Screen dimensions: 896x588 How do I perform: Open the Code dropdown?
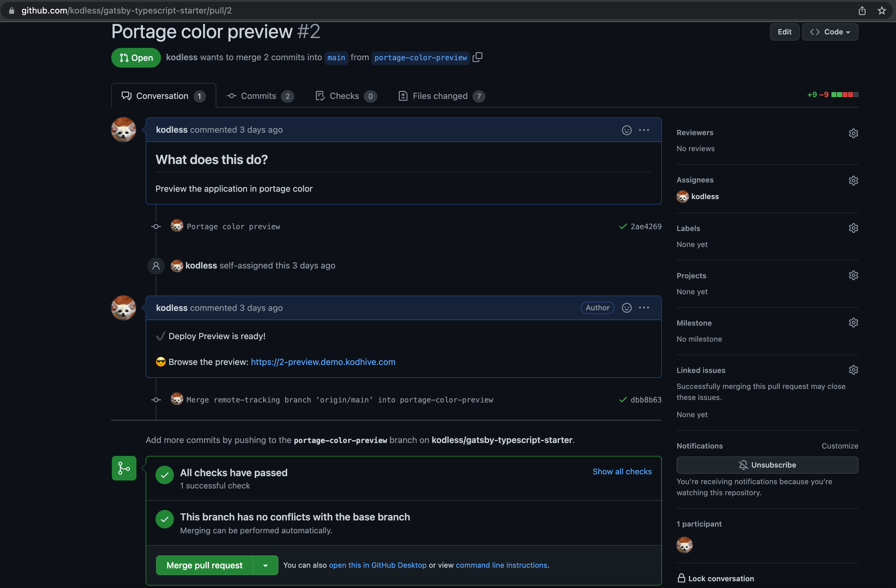(830, 32)
